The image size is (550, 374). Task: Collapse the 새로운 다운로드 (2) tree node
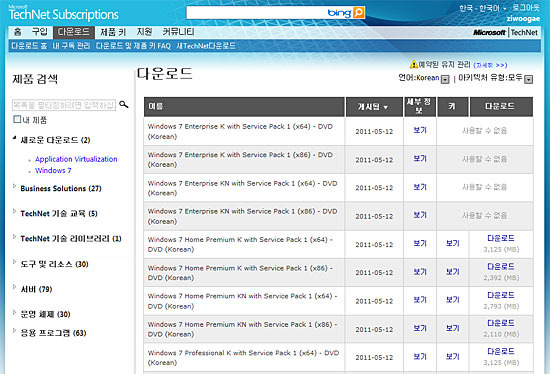coord(14,139)
